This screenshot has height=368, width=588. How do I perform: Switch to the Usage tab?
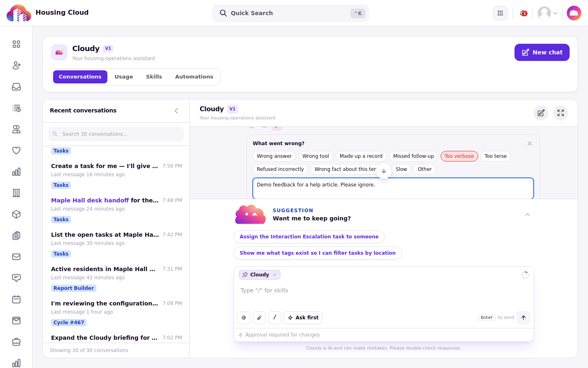[x=124, y=77]
